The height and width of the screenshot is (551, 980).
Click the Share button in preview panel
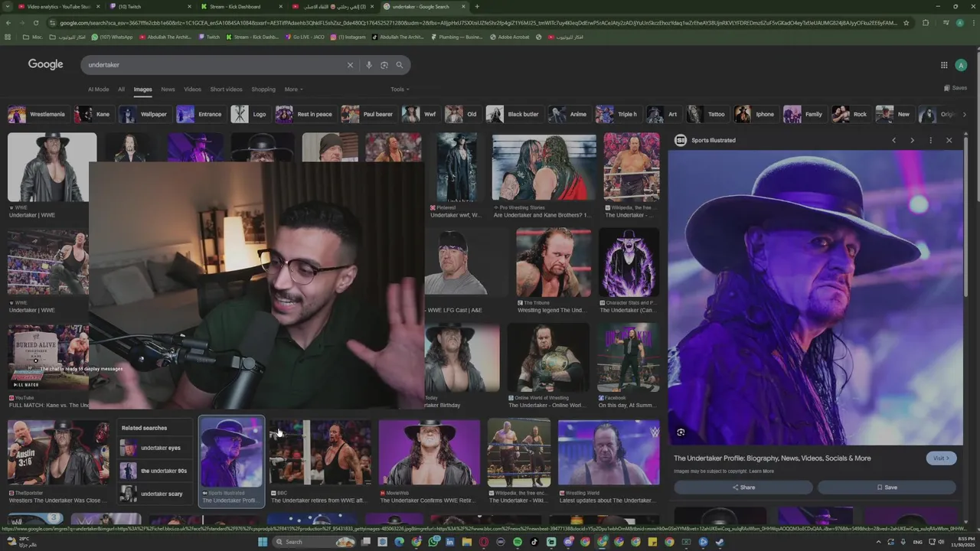click(x=743, y=487)
